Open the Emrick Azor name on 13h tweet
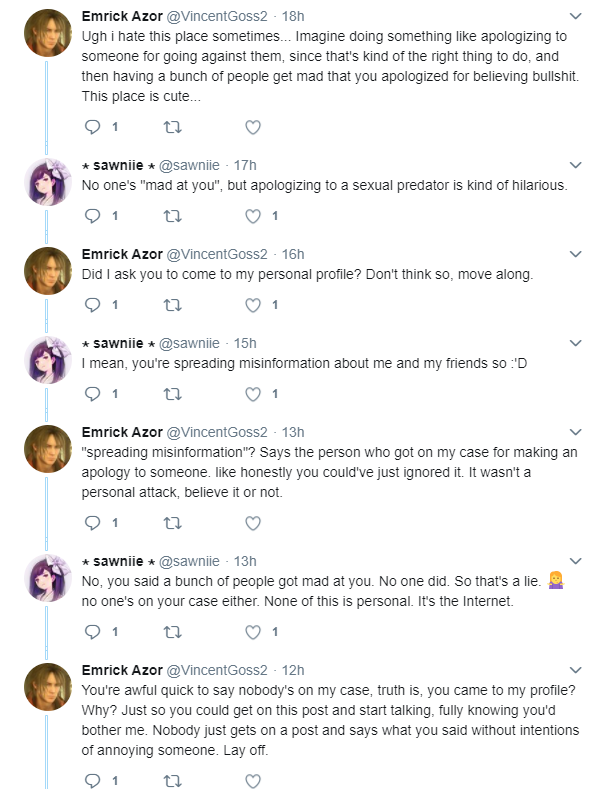This screenshot has width=602, height=789. [122, 432]
